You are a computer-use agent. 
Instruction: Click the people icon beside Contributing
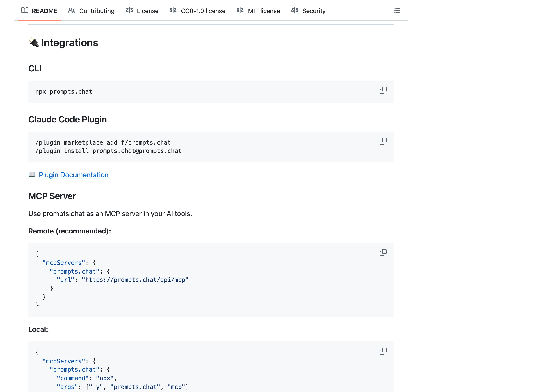tap(71, 10)
